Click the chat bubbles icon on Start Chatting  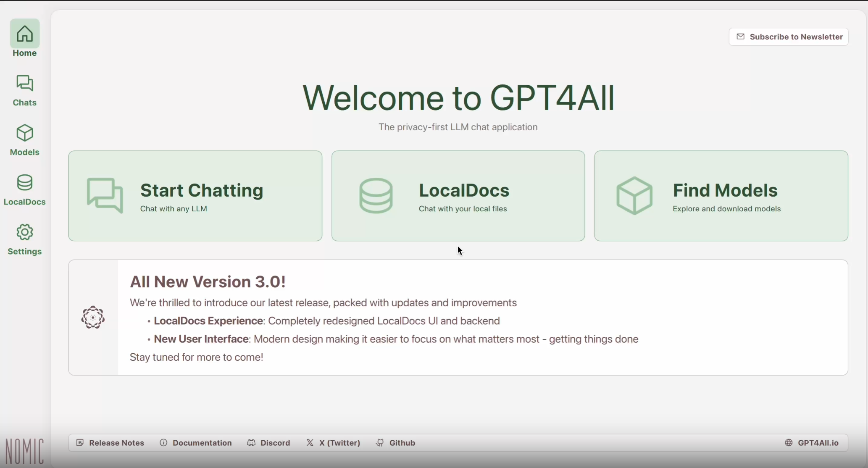[105, 195]
